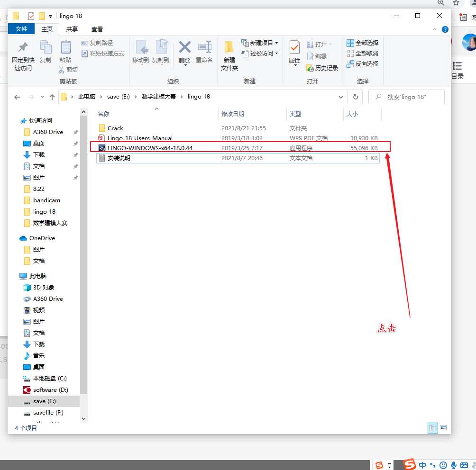
Task: Switch to the Details view layout
Action: pyautogui.click(x=433, y=428)
